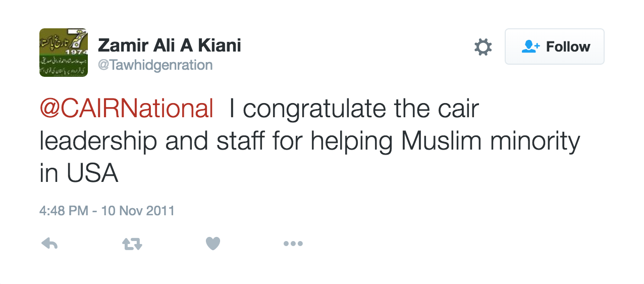The height and width of the screenshot is (284, 644).
Task: Open the three-dot more options menu
Action: click(293, 244)
